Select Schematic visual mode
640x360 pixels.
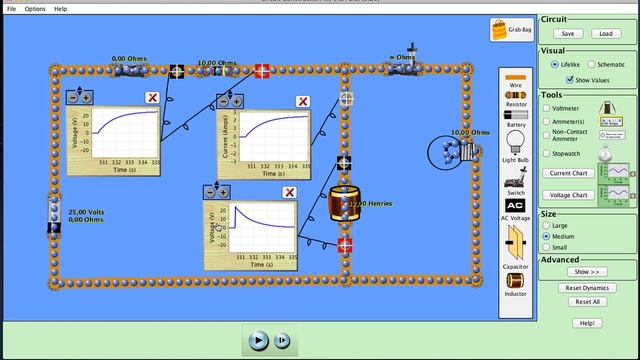(x=591, y=64)
